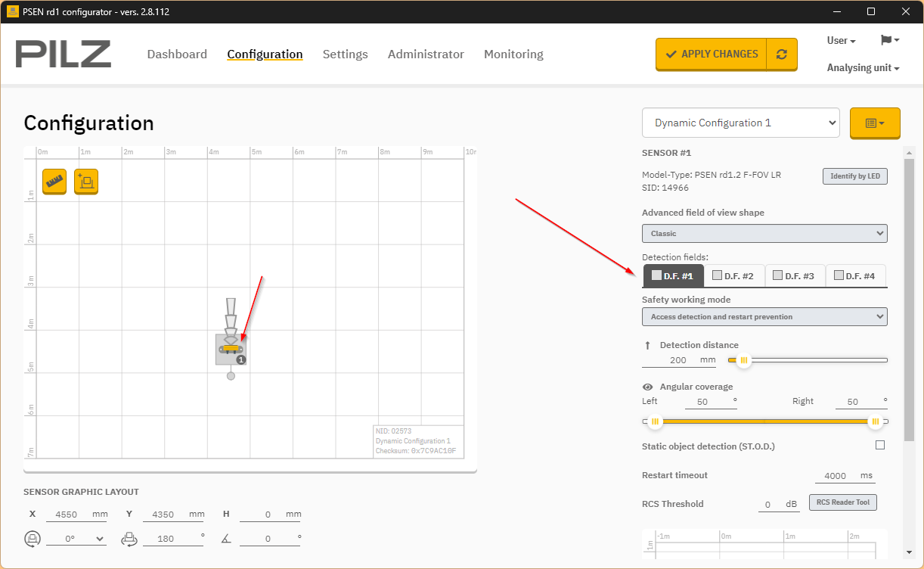
Task: Click the gray handle below the sensor
Action: tap(231, 376)
